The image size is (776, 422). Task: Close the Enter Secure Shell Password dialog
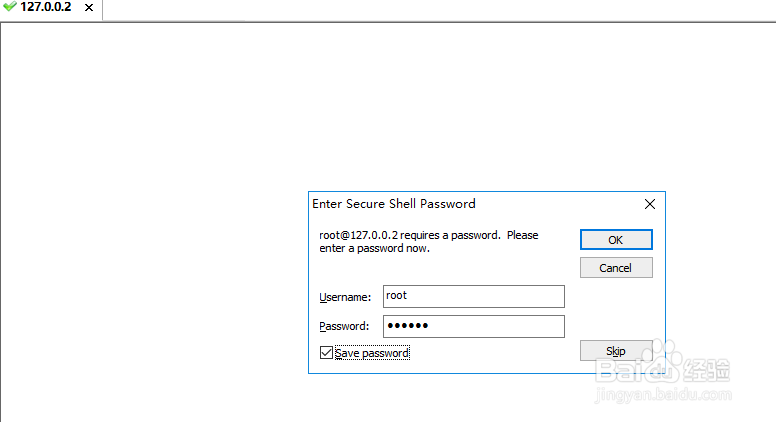click(x=649, y=204)
